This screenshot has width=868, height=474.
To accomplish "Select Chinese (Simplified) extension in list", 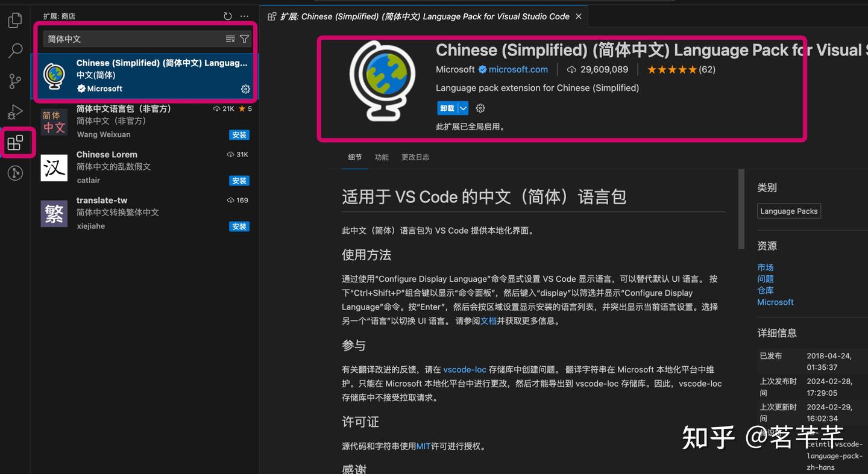I will point(145,76).
